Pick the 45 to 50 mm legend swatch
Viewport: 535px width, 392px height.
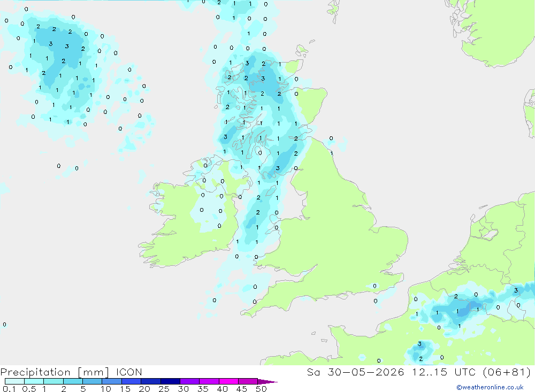click(248, 381)
